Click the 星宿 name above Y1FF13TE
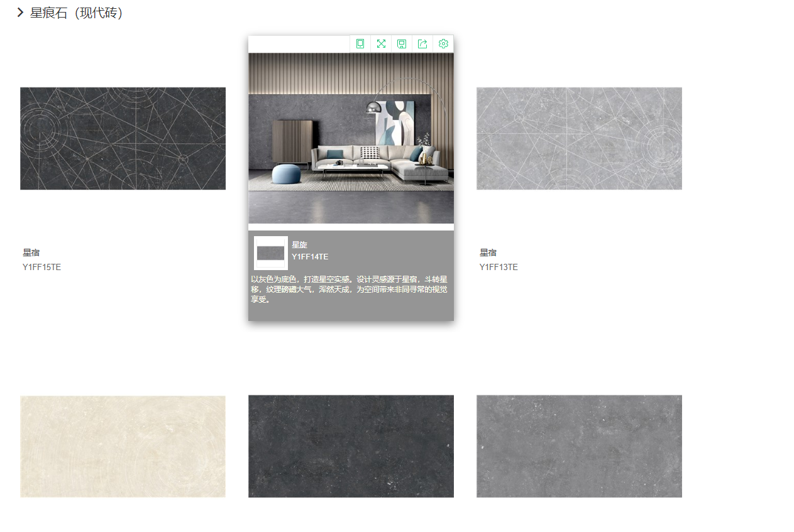794x532 pixels. point(488,252)
